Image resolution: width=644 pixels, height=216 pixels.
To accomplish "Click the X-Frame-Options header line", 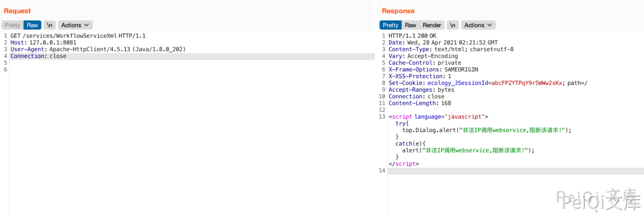I will [x=433, y=70].
